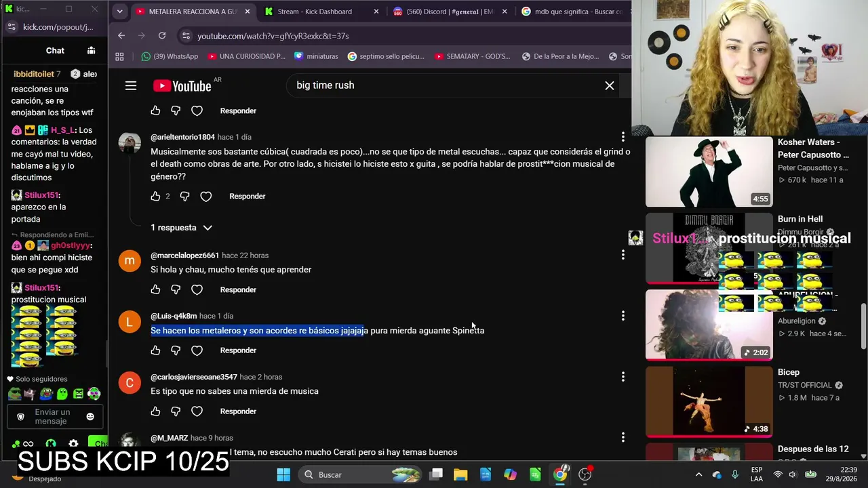
Task: Open options menu for @arieltentorio1804 comment
Action: [x=623, y=138]
